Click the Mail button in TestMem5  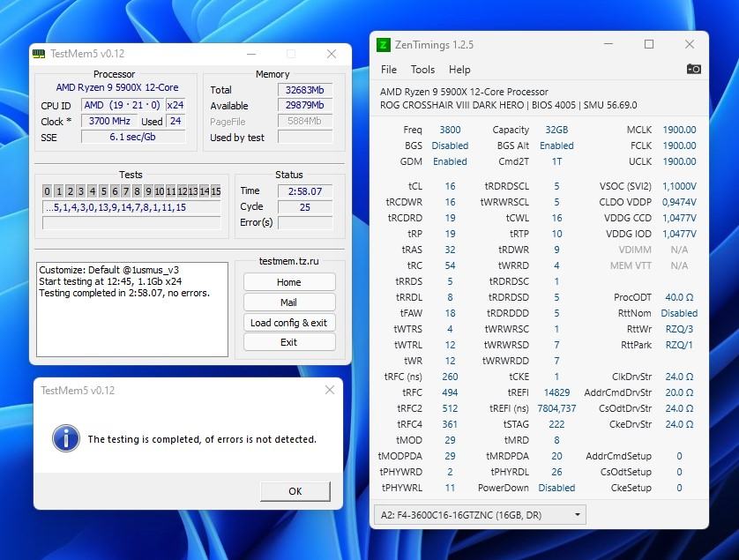tap(289, 302)
